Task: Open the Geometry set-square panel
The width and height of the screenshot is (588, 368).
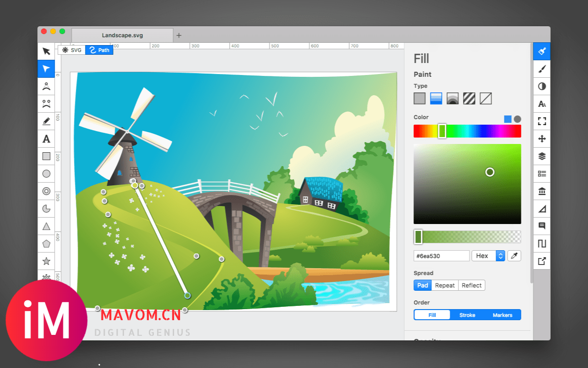Action: pyautogui.click(x=542, y=208)
